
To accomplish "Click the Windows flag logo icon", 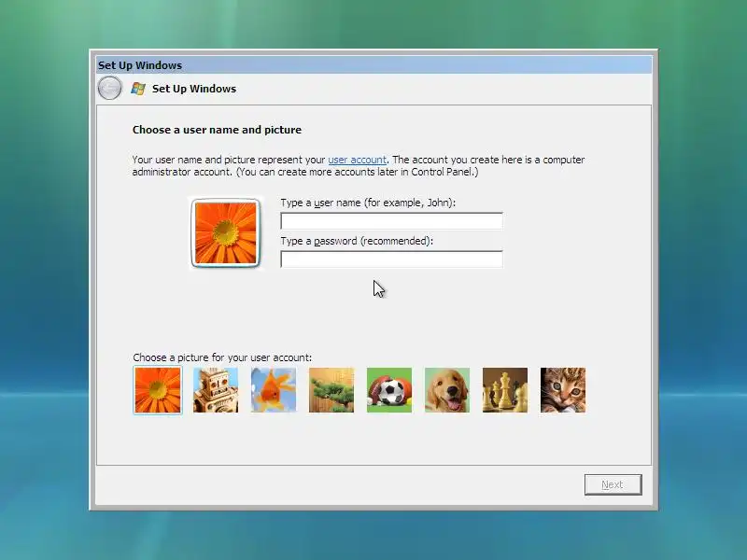I will pos(138,89).
